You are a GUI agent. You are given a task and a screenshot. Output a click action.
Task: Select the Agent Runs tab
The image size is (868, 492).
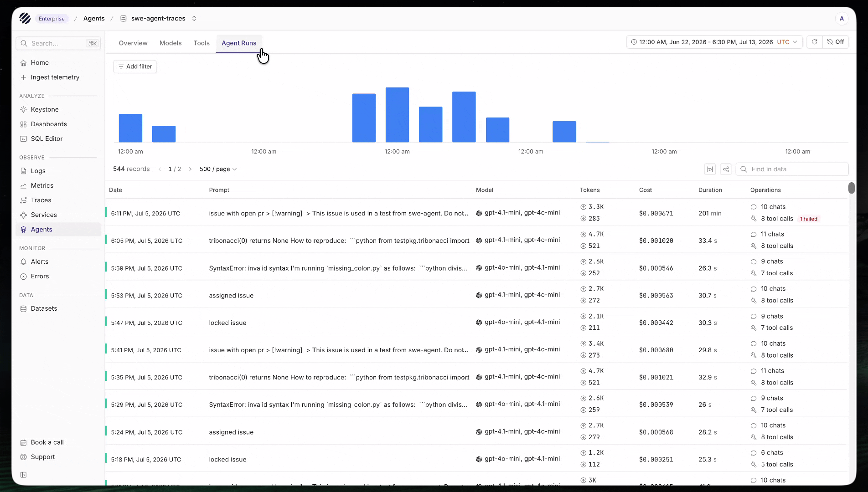pyautogui.click(x=239, y=43)
